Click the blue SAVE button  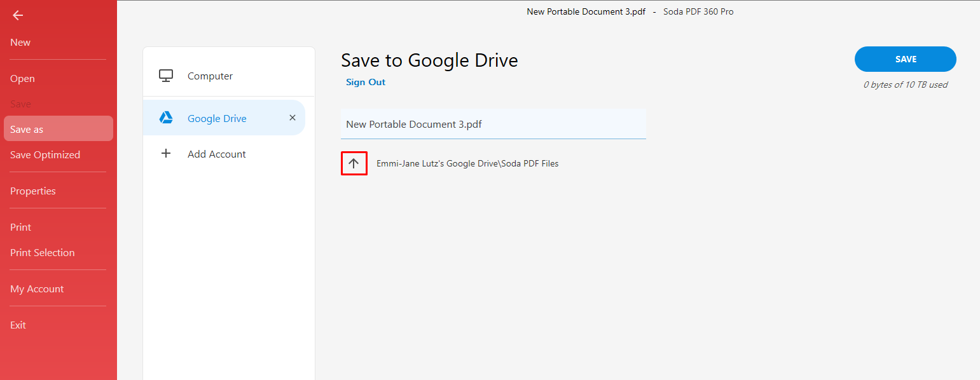(906, 59)
